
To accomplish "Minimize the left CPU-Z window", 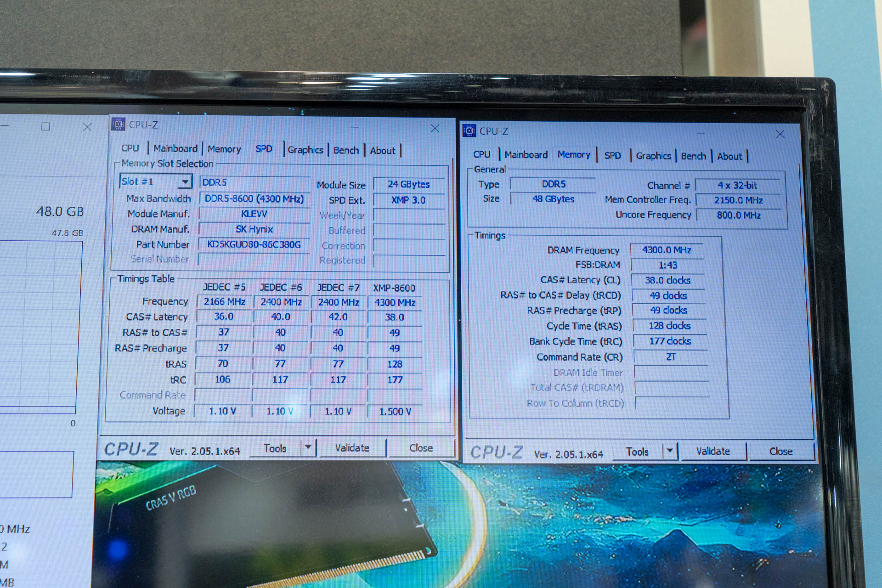I will point(355,127).
